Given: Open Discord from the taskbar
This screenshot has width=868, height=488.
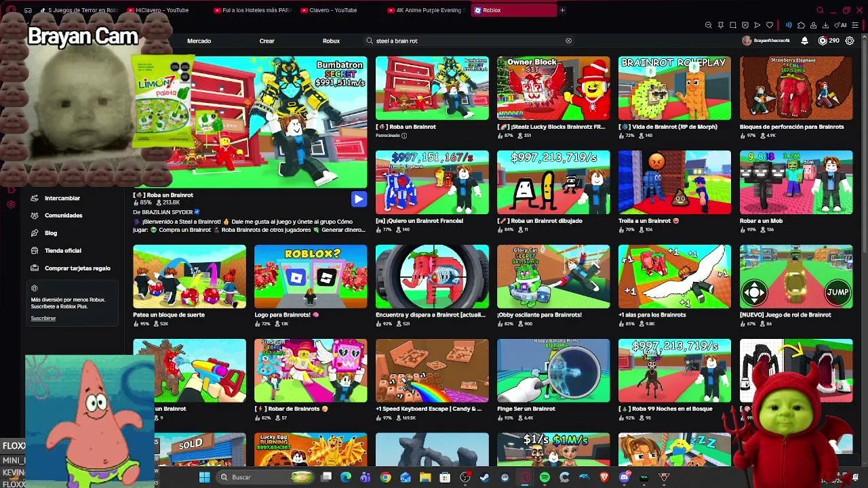Looking at the screenshot, I should 625,477.
